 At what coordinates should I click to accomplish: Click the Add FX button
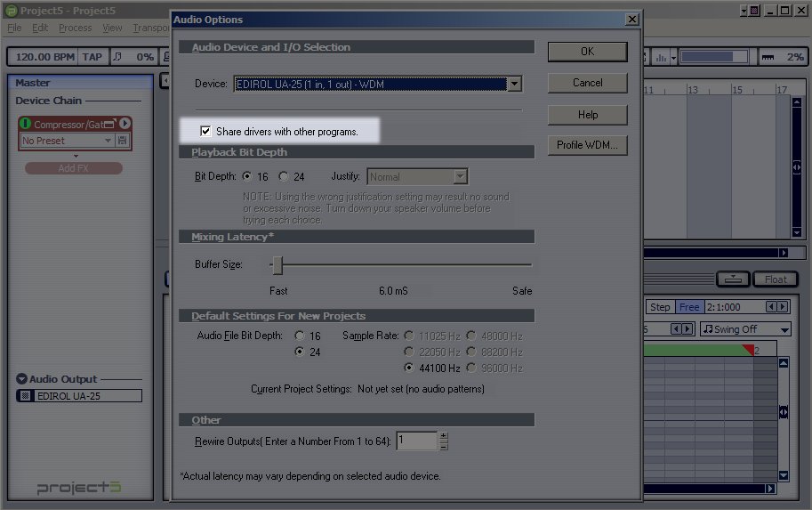click(74, 168)
